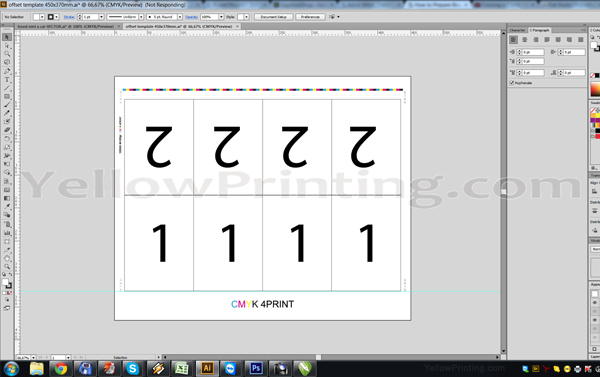Select the Rectangle tool

pos(7,96)
